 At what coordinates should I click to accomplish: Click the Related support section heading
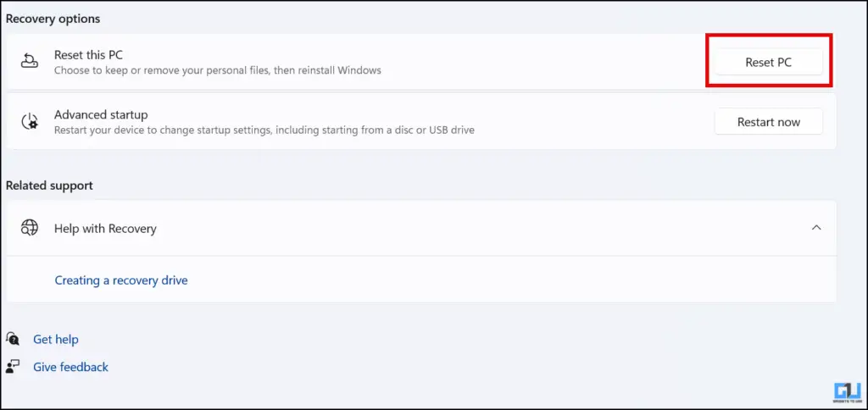[x=49, y=186]
